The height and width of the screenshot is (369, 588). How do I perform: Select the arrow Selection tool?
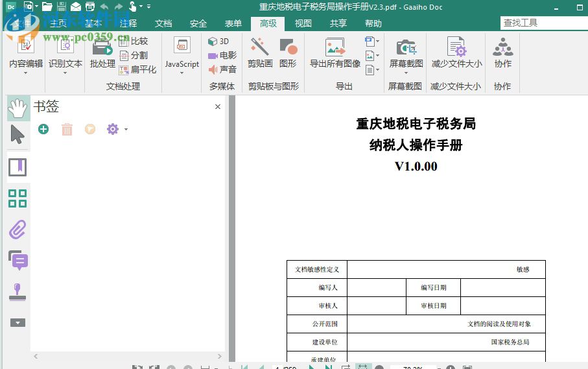pos(18,134)
